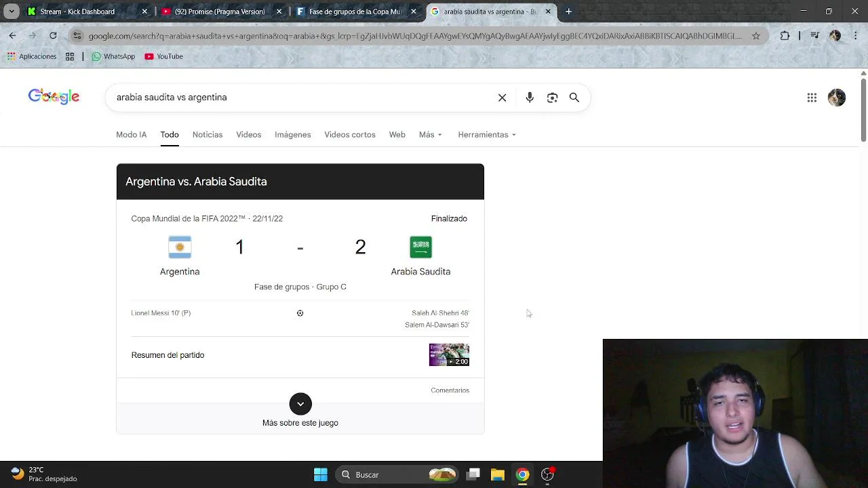Screen dimensions: 868x488
Task: Select the Web search tab
Action: tap(397, 134)
